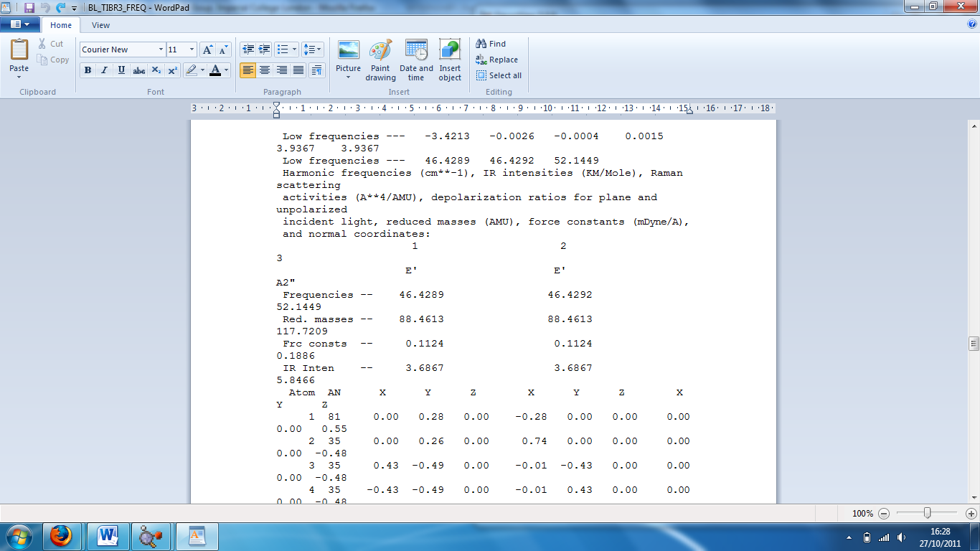Save the document from Quick Access toolbar
The height and width of the screenshot is (551, 980).
(29, 7)
